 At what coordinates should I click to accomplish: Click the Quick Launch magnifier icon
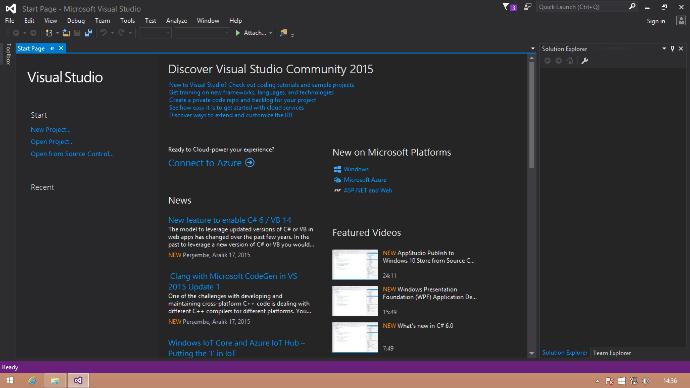point(632,7)
